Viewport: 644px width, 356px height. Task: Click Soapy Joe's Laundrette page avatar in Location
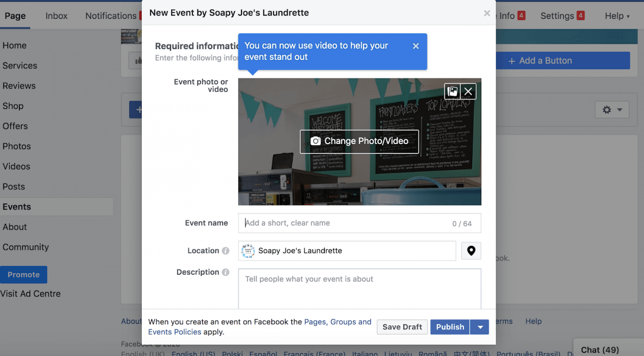point(248,251)
